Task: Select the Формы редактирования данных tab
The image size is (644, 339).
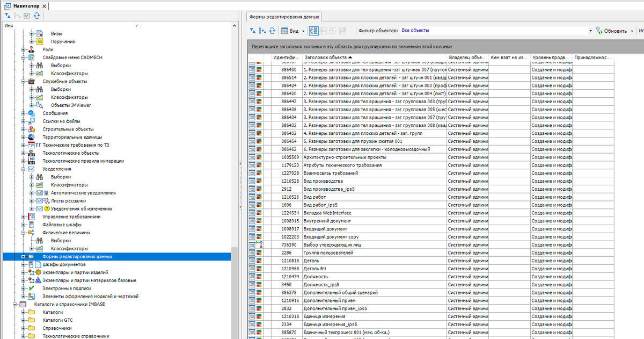Action: coord(284,17)
